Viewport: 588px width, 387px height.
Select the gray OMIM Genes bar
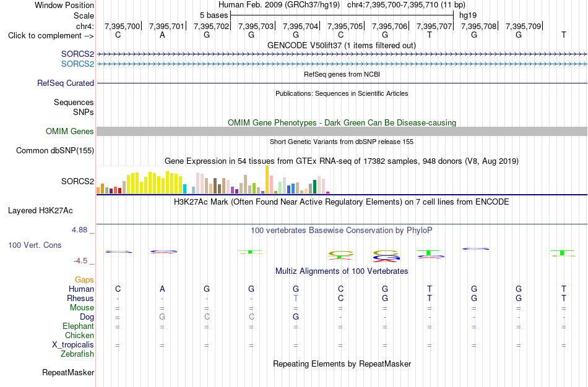click(x=342, y=131)
